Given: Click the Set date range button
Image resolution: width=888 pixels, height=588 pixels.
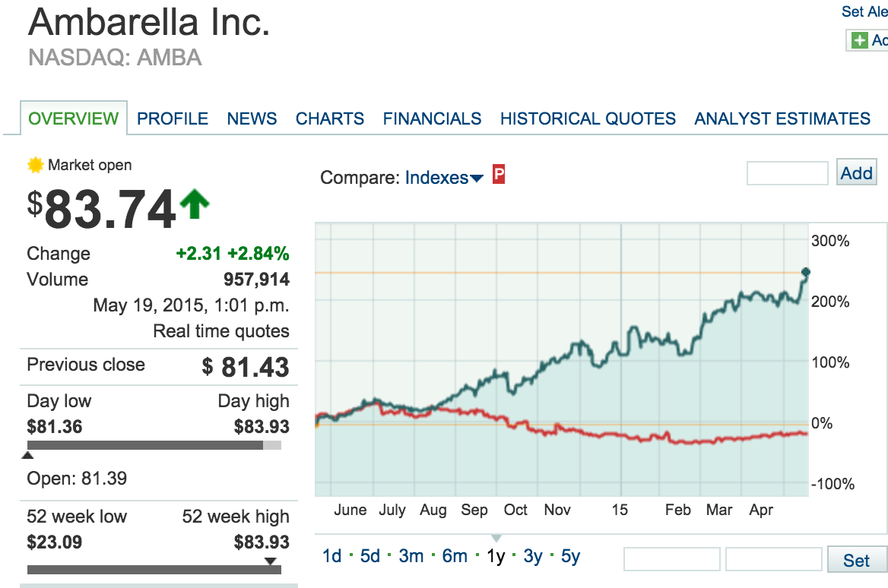Looking at the screenshot, I should [x=856, y=560].
